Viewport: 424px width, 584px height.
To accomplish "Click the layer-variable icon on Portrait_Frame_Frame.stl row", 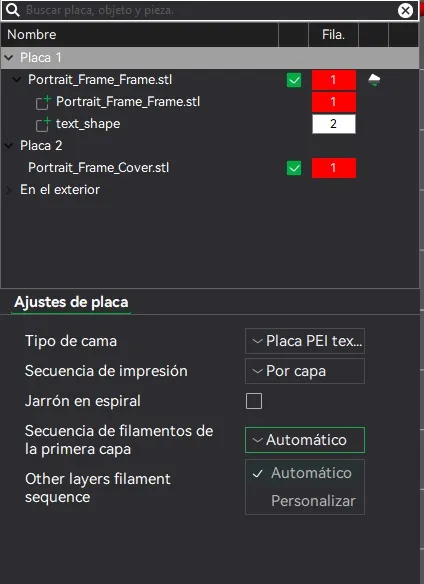I will click(374, 80).
